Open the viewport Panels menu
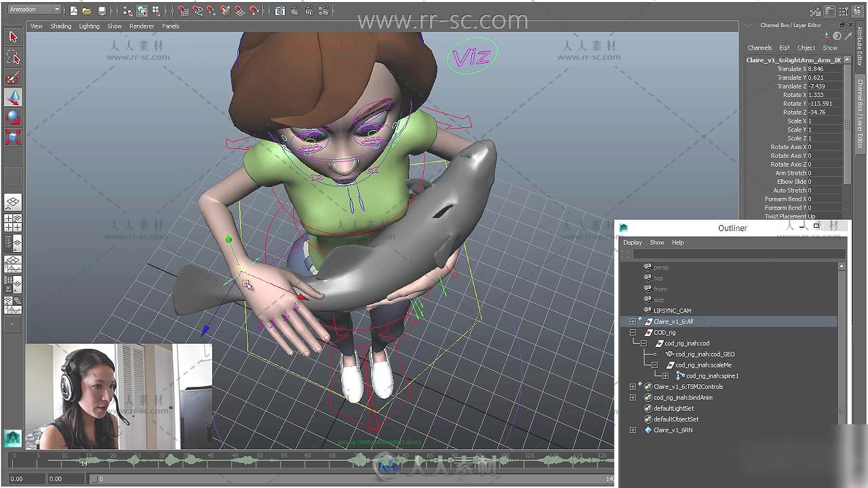The image size is (868, 488). click(x=170, y=26)
